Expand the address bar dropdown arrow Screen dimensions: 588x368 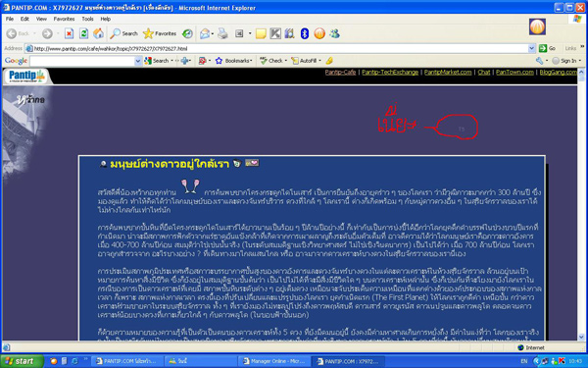531,48
